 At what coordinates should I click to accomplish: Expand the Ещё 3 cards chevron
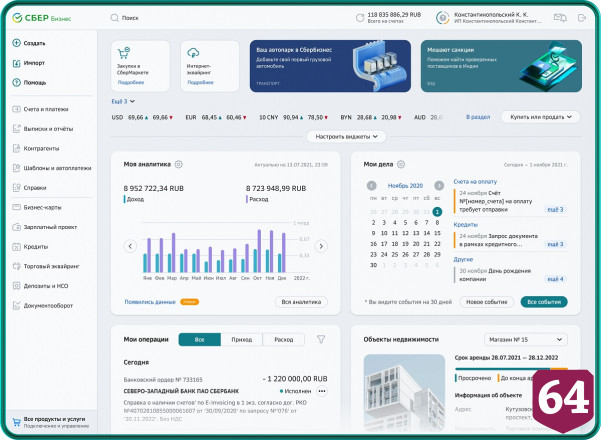tap(133, 102)
